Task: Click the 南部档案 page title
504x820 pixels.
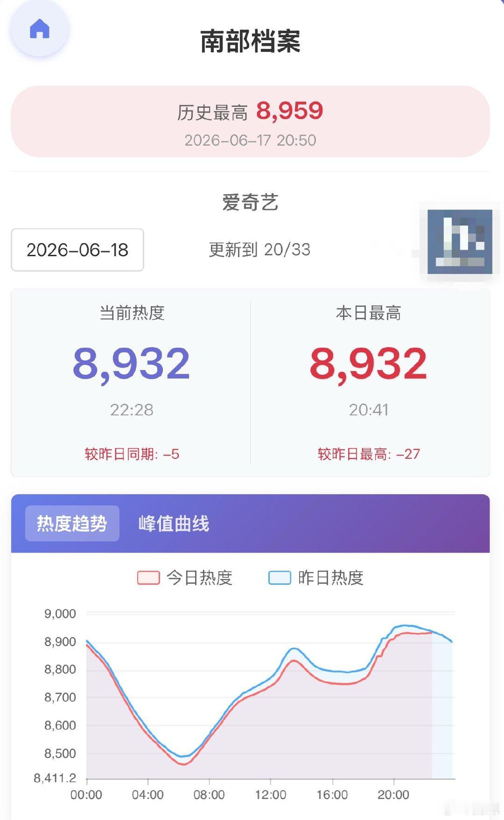Action: (250, 41)
